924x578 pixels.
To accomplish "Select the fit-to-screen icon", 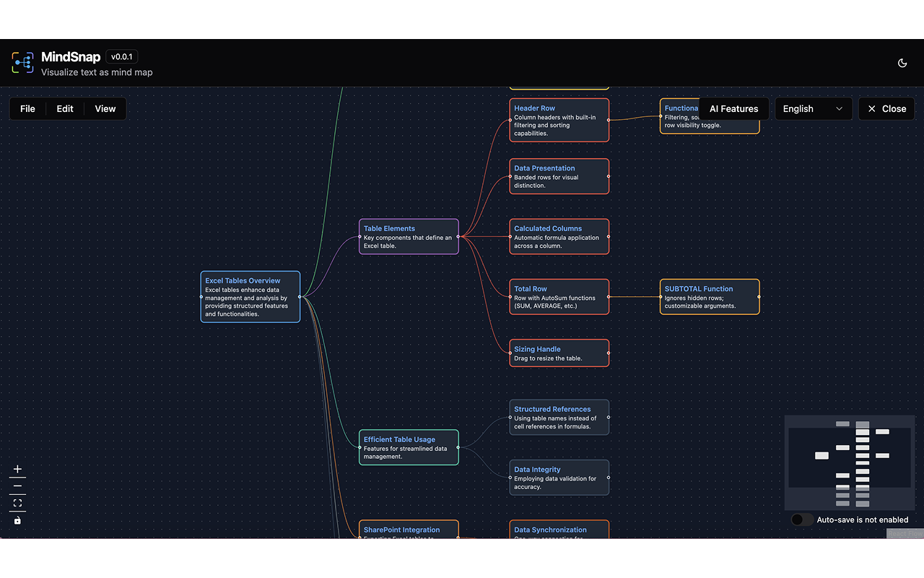I will click(17, 503).
